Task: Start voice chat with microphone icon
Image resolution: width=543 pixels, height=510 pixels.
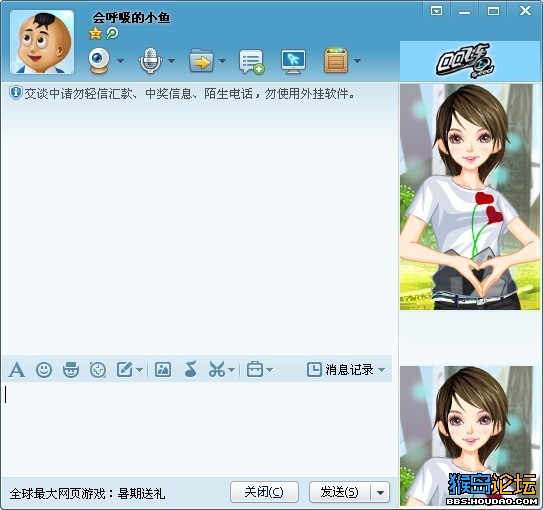Action: [150, 61]
